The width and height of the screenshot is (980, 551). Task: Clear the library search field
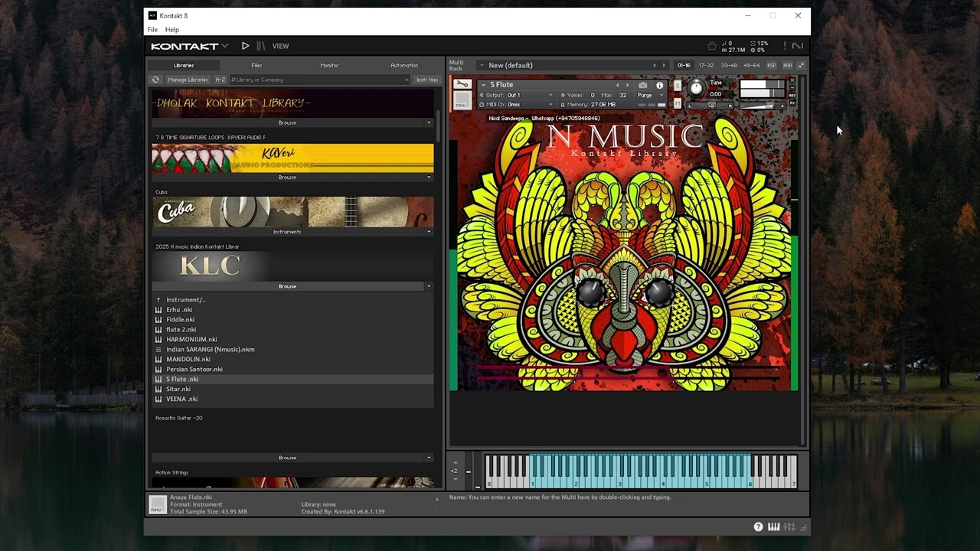tap(407, 80)
